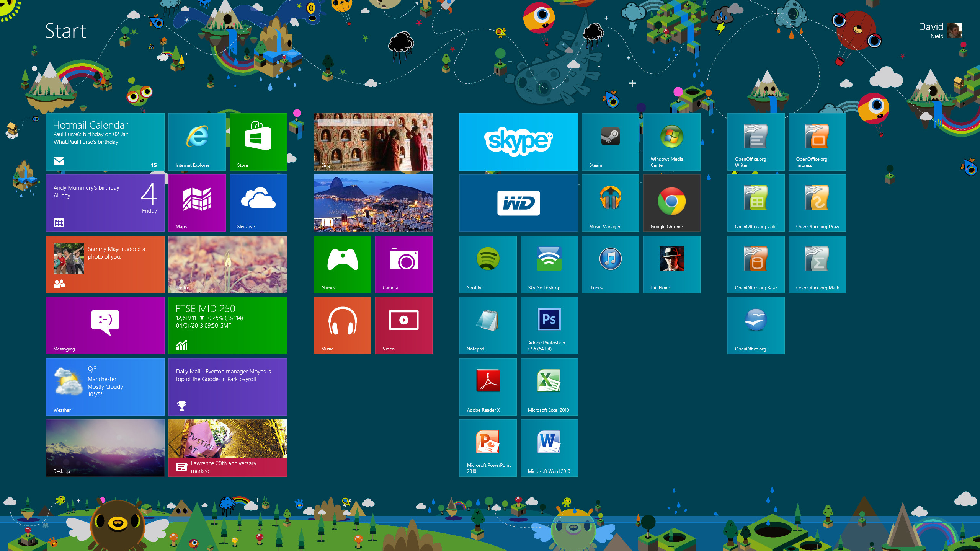Expand the Maps tile view

pyautogui.click(x=197, y=202)
